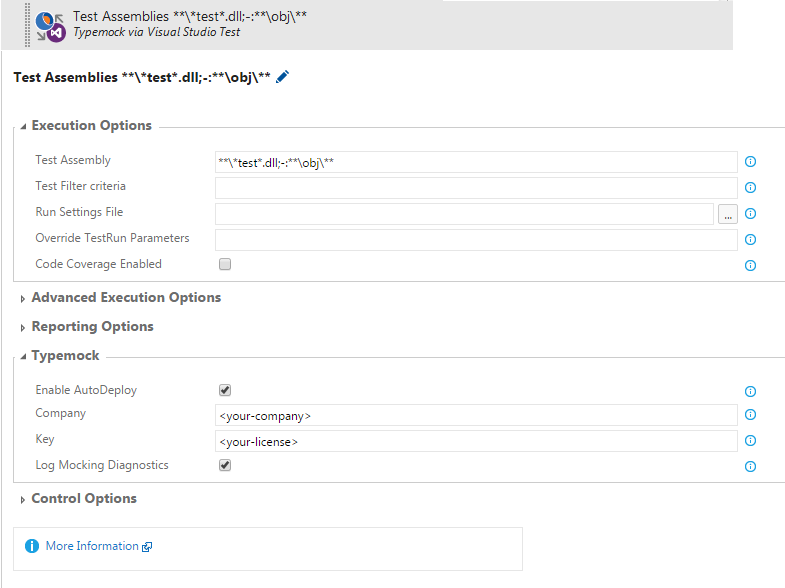Click info icon for Enable AutoDeploy
The image size is (785, 588).
(x=750, y=392)
